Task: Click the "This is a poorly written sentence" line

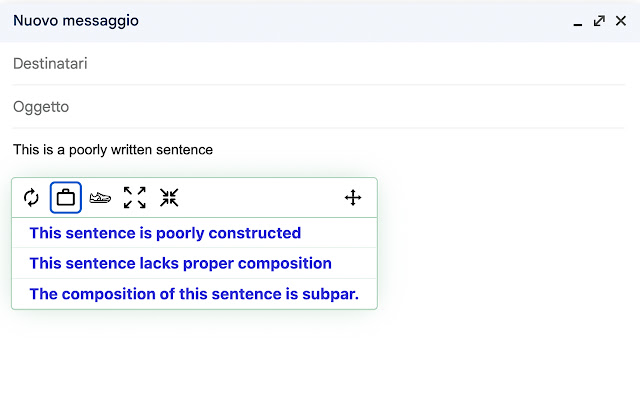Action: click(113, 150)
